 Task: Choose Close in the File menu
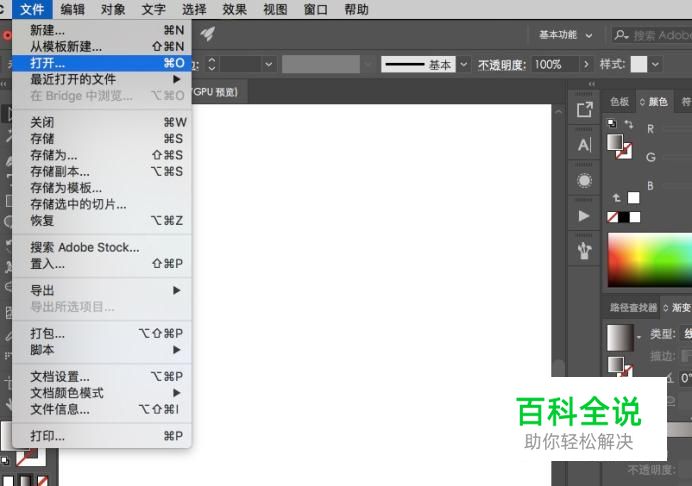coord(102,122)
